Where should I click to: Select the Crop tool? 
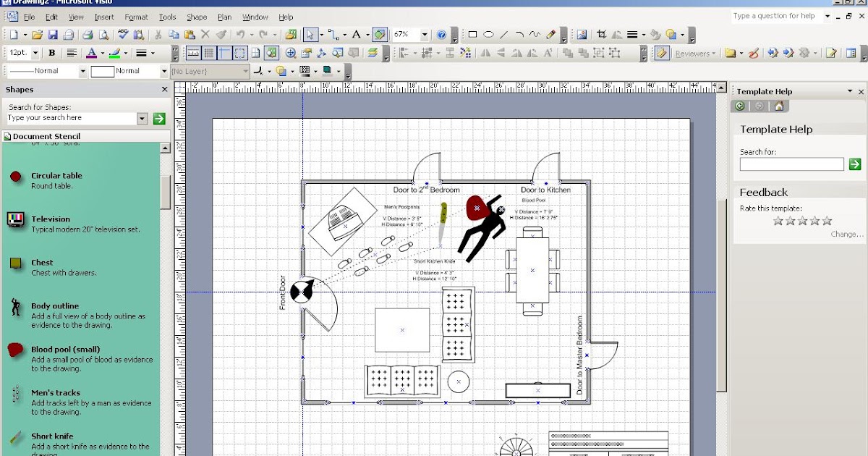[x=602, y=34]
